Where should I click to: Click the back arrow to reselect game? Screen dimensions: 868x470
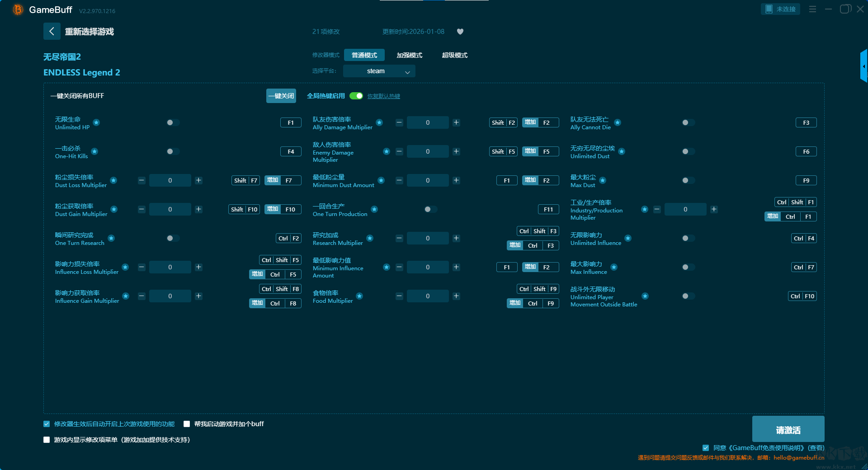(x=52, y=31)
